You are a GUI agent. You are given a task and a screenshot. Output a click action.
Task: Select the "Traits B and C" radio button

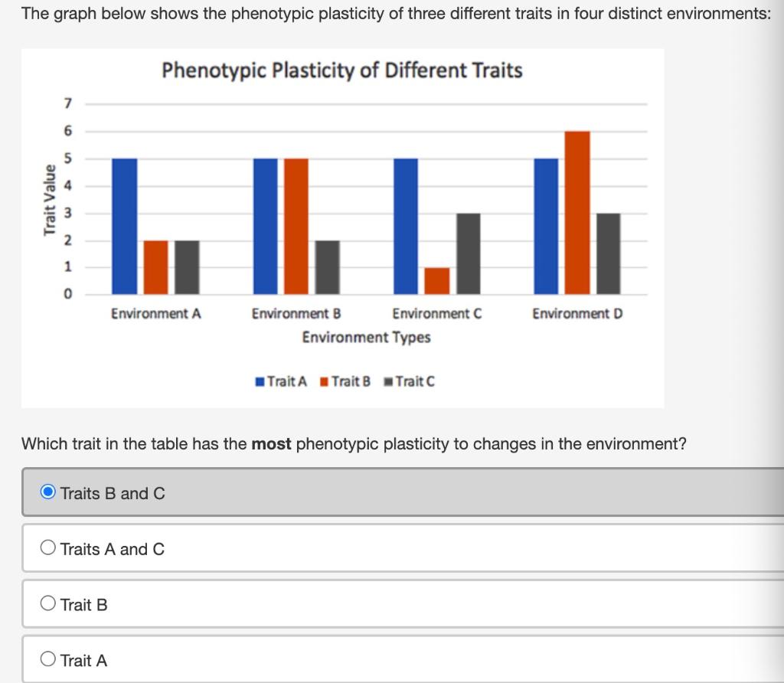coord(47,492)
